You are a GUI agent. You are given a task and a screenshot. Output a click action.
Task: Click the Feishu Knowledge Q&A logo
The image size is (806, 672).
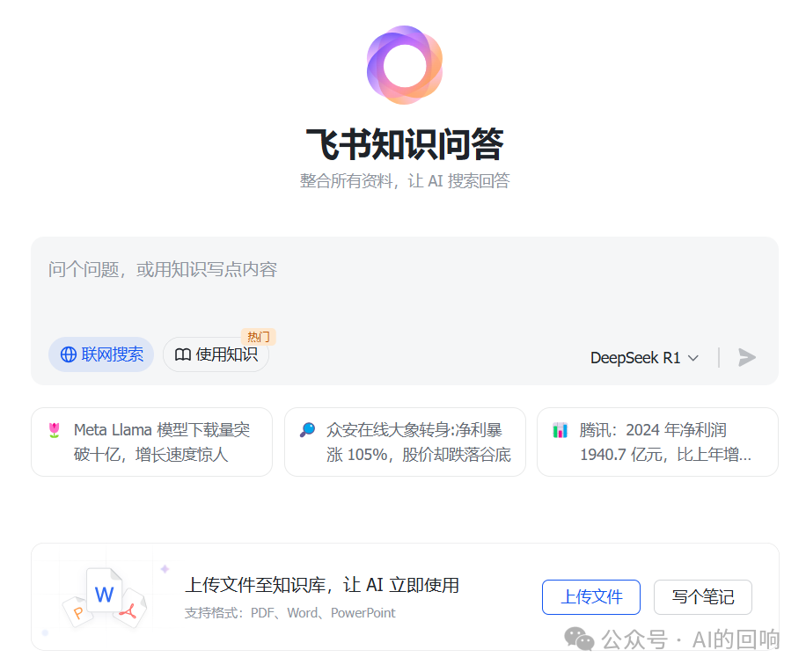pos(405,65)
